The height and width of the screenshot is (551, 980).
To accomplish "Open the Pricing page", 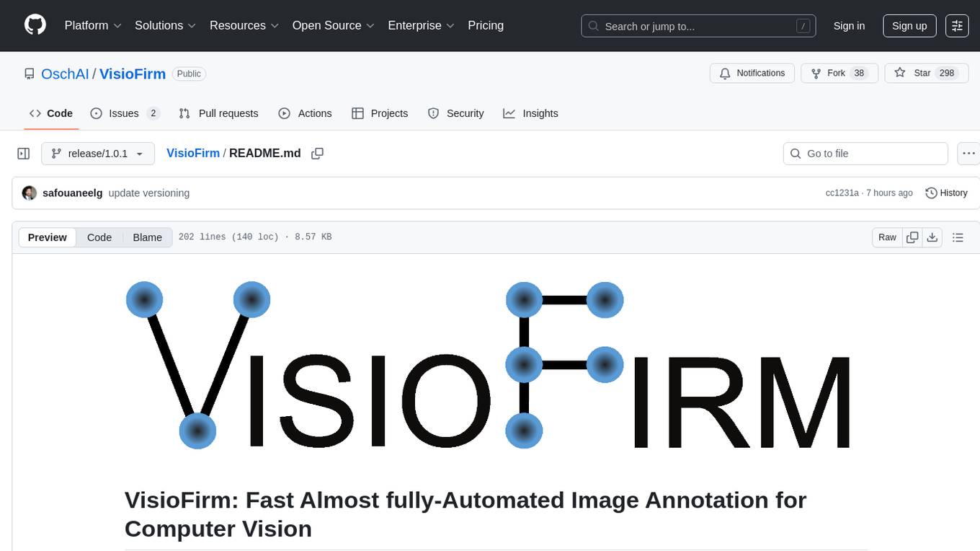I will 486,25.
